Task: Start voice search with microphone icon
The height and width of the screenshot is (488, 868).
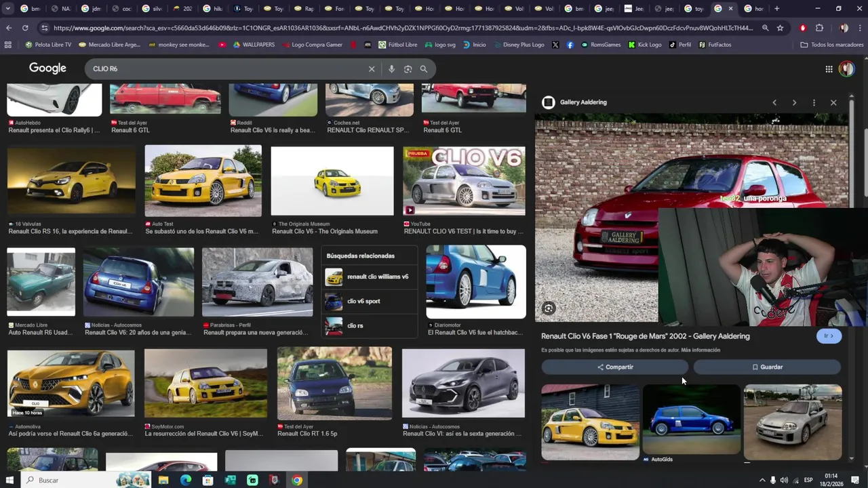Action: [391, 68]
